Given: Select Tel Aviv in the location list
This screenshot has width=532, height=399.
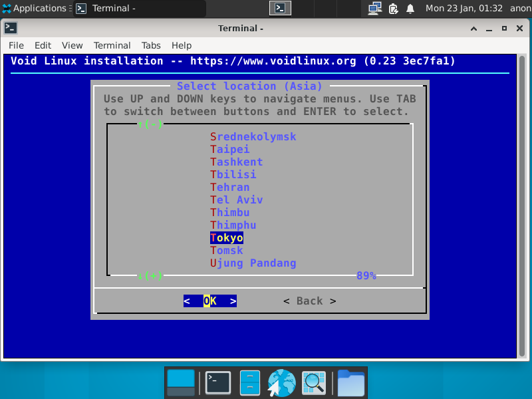Looking at the screenshot, I should click(x=237, y=200).
